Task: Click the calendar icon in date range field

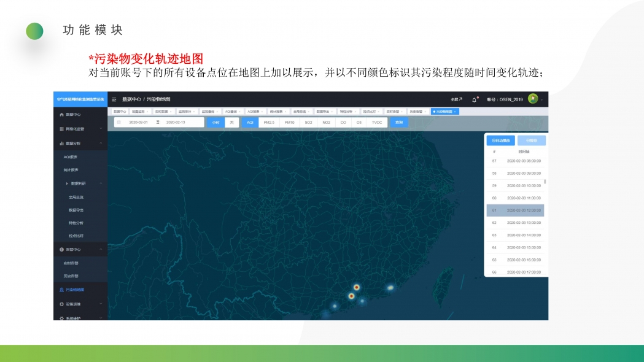Action: pos(119,122)
